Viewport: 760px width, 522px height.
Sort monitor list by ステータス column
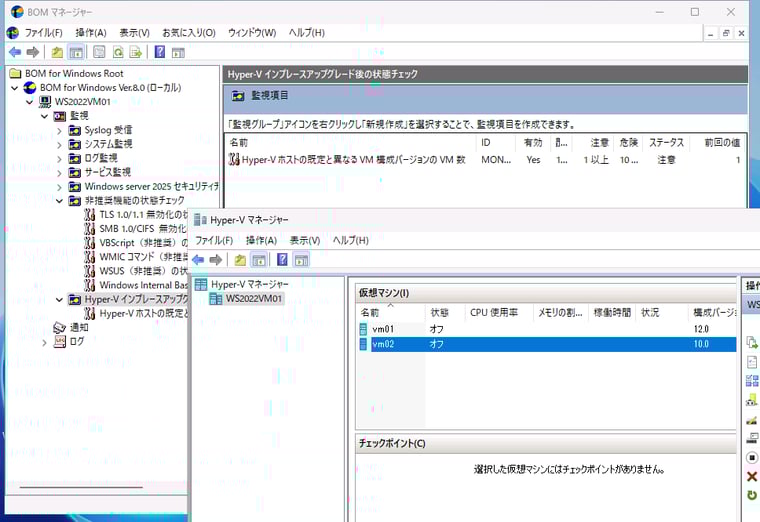pyautogui.click(x=666, y=142)
